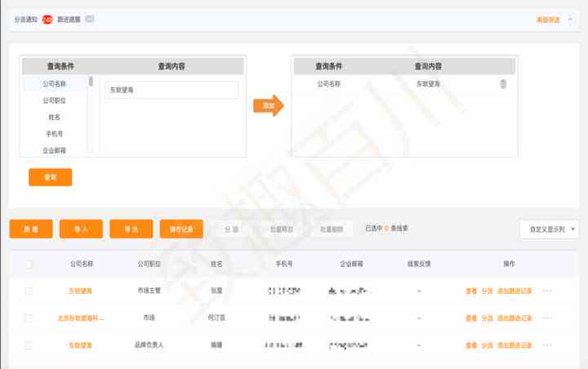
Task: Delete the 公司名称 condition with trash icon
Action: (x=503, y=84)
